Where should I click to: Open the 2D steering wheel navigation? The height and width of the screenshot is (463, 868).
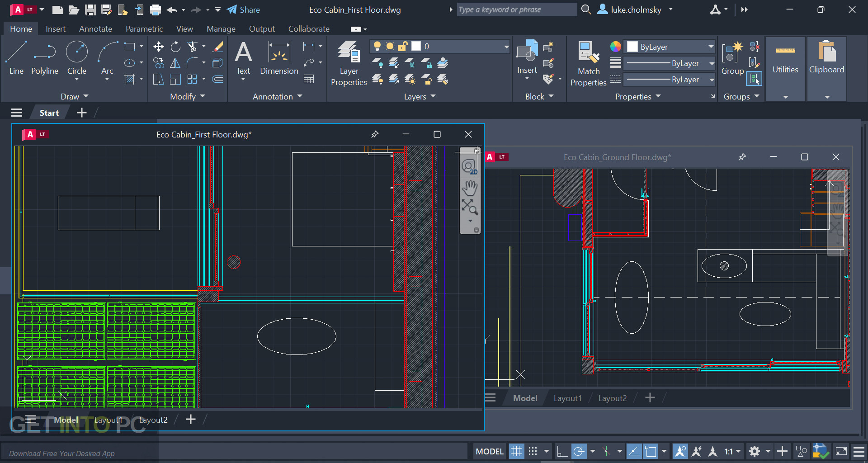click(470, 167)
